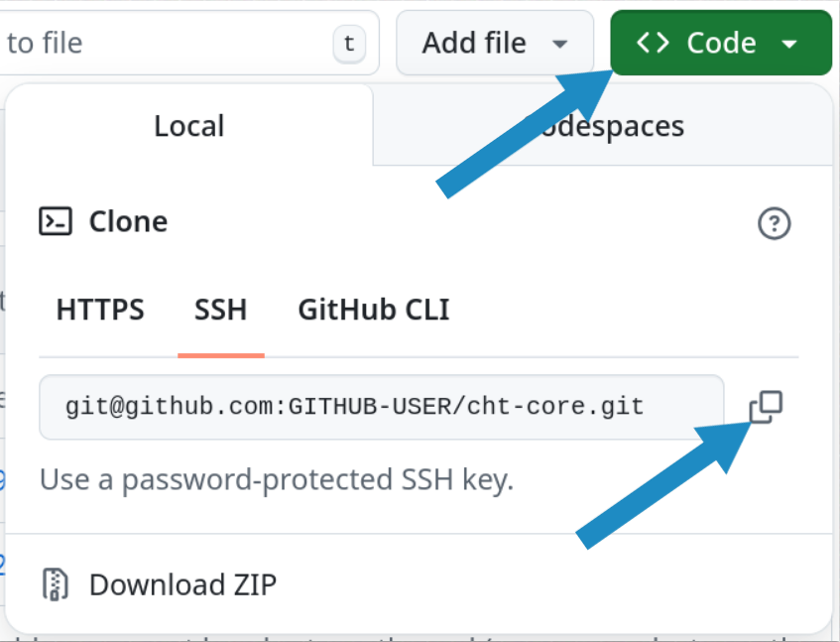Copy the SSH clone URL to clipboard

766,407
